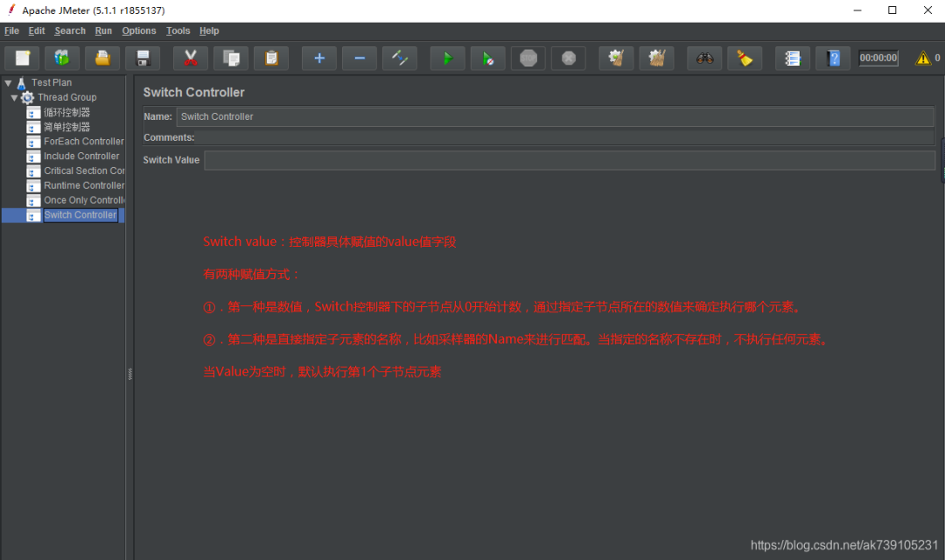Open search with the binoculars icon
945x560 pixels.
tap(704, 58)
